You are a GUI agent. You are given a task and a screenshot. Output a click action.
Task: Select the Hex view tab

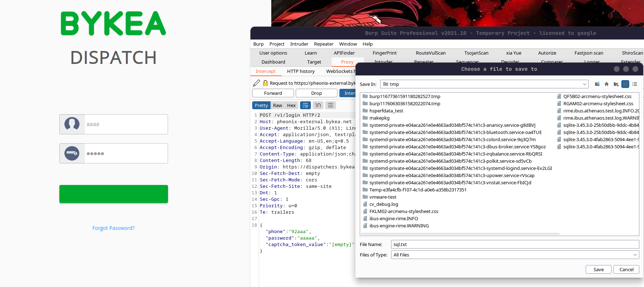[x=291, y=105]
